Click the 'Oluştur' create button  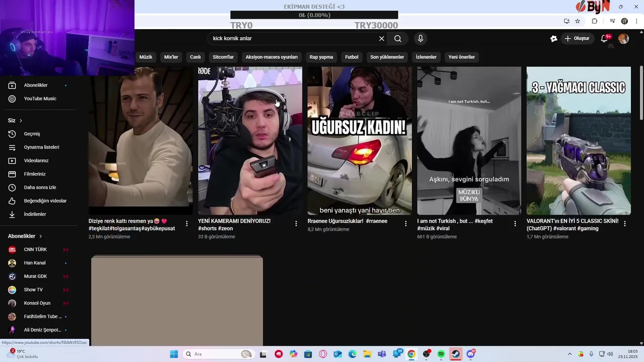578,39
